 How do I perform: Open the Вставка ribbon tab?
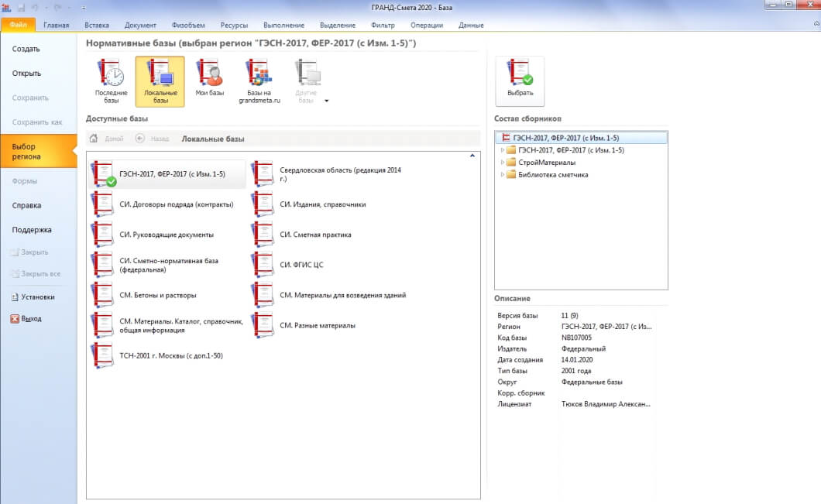97,25
